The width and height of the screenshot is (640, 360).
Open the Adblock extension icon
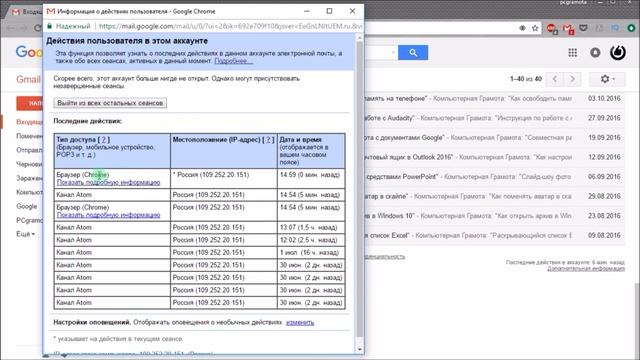point(552,28)
